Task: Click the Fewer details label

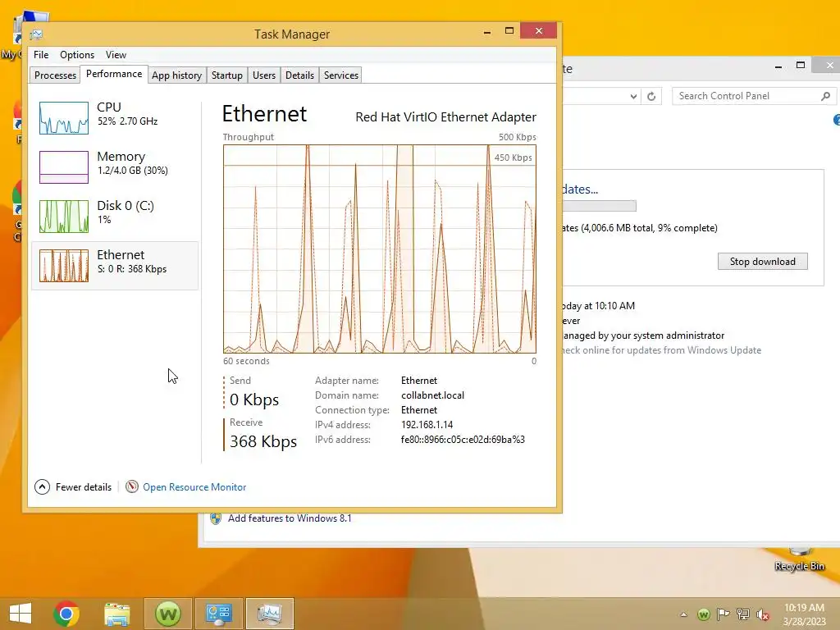Action: 84,487
